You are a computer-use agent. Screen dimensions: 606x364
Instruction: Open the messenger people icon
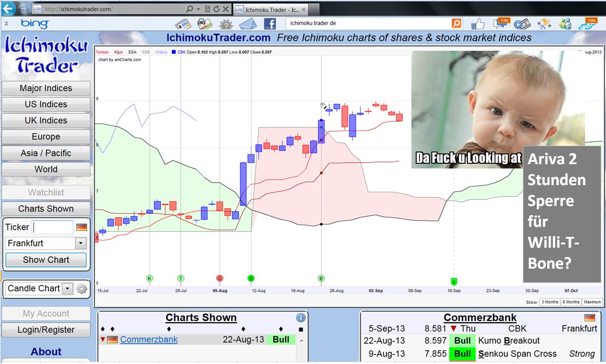pos(565,24)
